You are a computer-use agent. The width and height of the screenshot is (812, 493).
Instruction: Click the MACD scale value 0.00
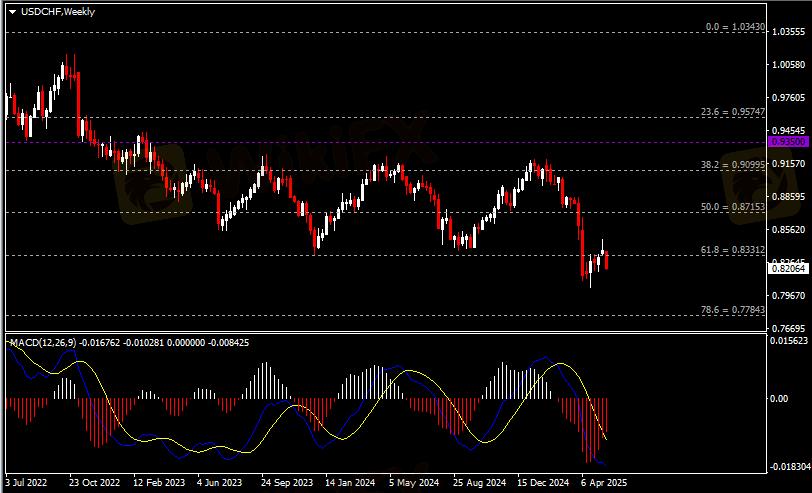pyautogui.click(x=779, y=399)
